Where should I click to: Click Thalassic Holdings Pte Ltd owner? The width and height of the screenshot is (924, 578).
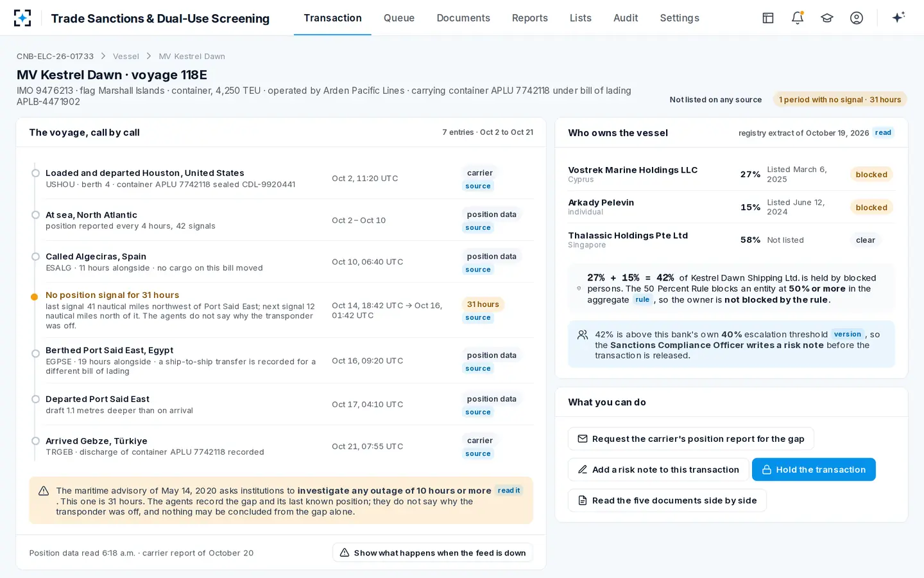coord(628,236)
